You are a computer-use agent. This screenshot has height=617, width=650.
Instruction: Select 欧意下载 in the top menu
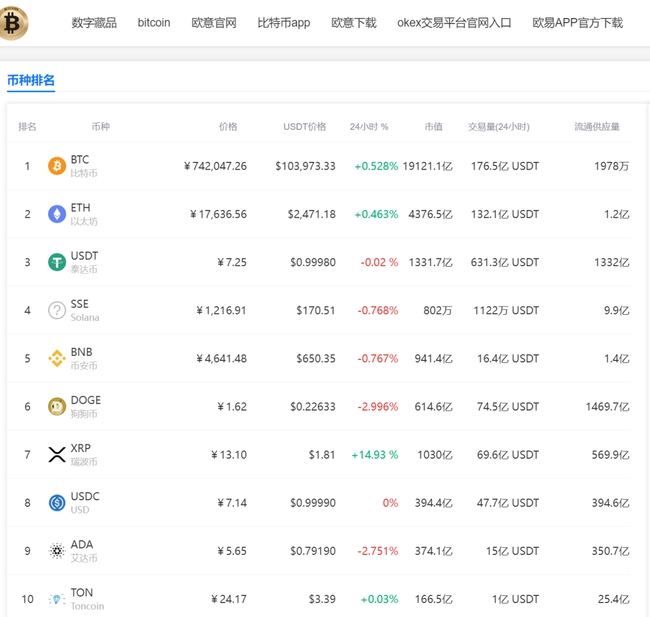coord(354,22)
